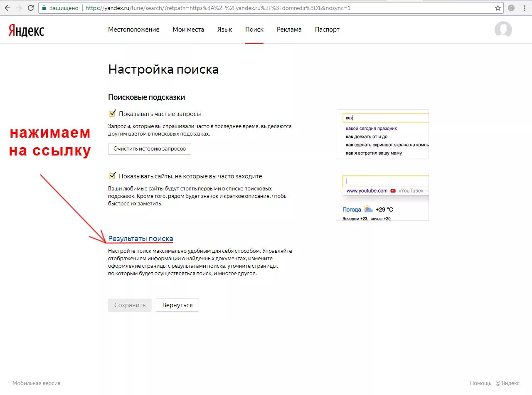Screen dimensions: 532x395
Task: Select the Поиск tab
Action: [x=254, y=30]
